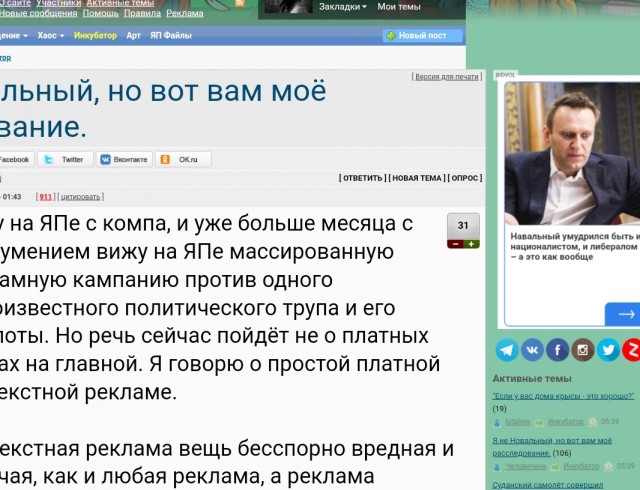640x490 pixels.
Task: Open sidebar topic 'Я не Навальный'
Action: (x=552, y=447)
